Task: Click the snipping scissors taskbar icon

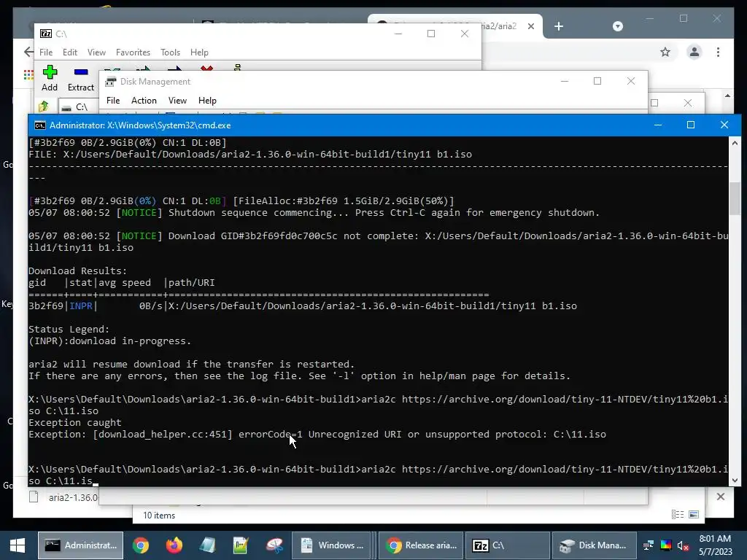Action: 274,545
